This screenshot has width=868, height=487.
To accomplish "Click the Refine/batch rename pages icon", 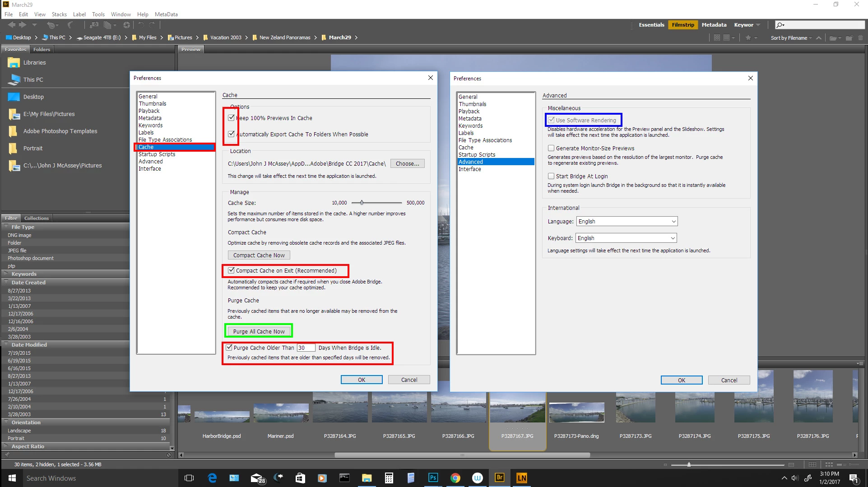I will click(108, 25).
